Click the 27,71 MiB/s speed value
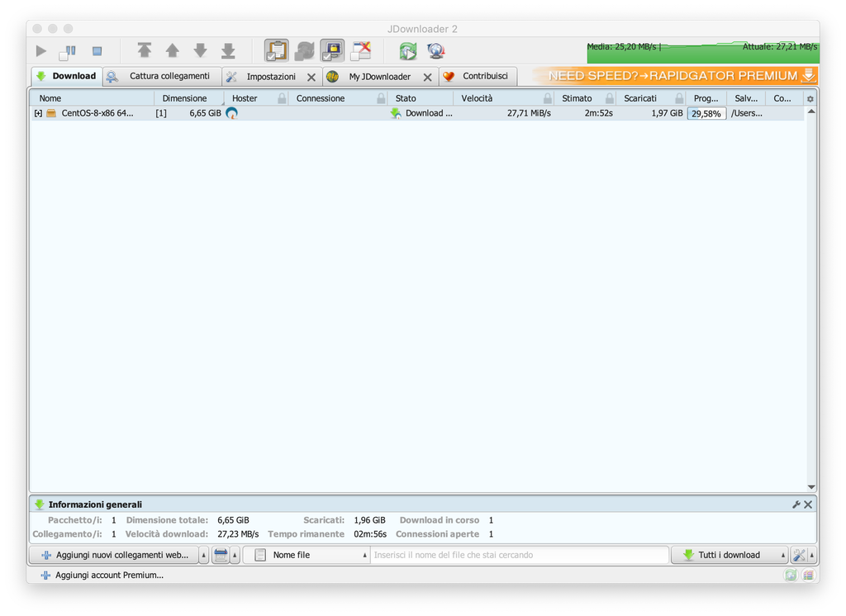Screen dimensions: 846x616 [x=529, y=113]
